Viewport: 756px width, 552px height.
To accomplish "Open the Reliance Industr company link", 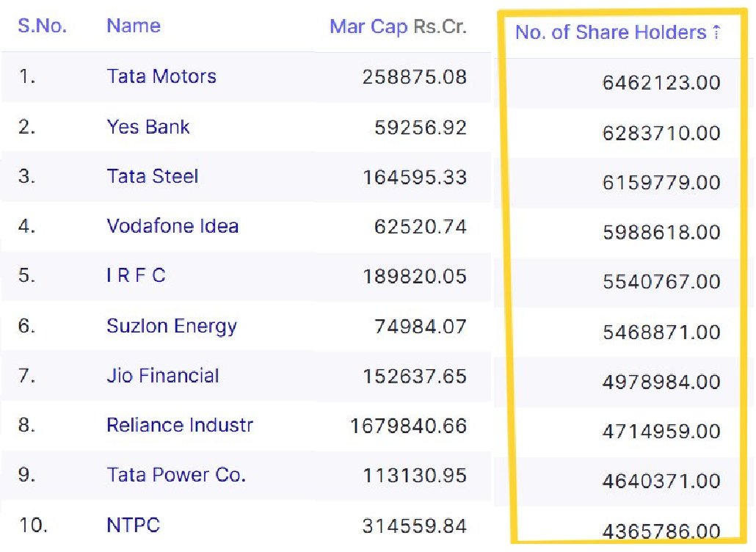I will pyautogui.click(x=180, y=425).
